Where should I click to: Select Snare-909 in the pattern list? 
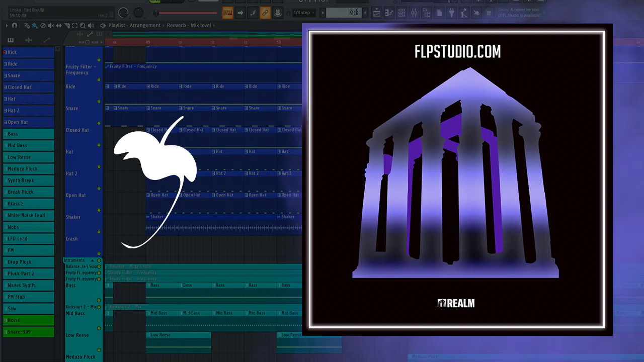(x=29, y=332)
